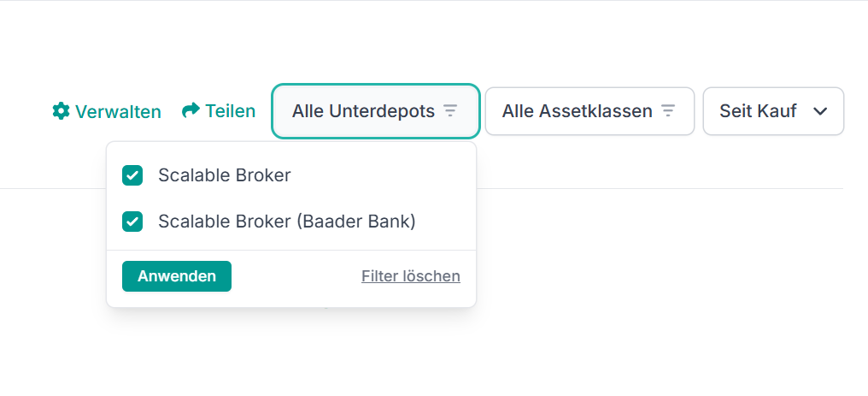
Task: Toggle via the Scalable Broker (Baader Bank) label text
Action: pyautogui.click(x=287, y=222)
